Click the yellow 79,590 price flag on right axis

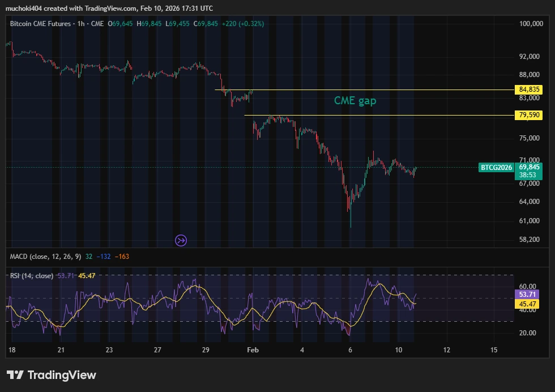(528, 115)
